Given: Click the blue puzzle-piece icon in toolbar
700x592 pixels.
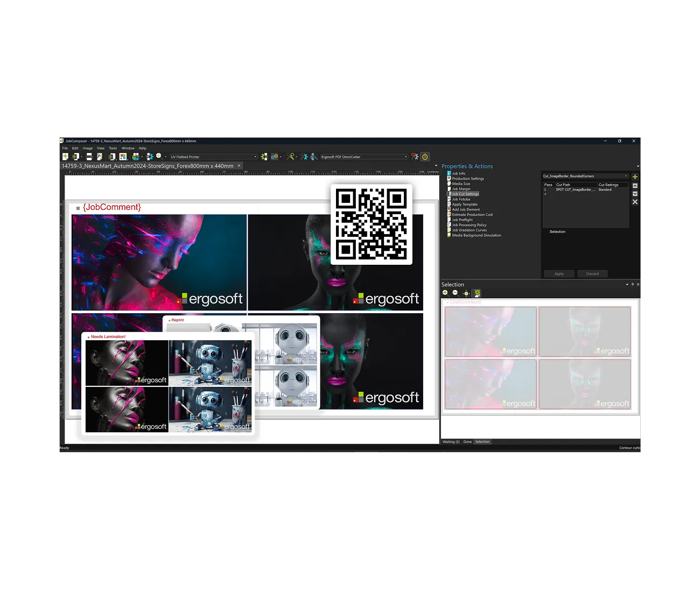Looking at the screenshot, I should (x=150, y=157).
